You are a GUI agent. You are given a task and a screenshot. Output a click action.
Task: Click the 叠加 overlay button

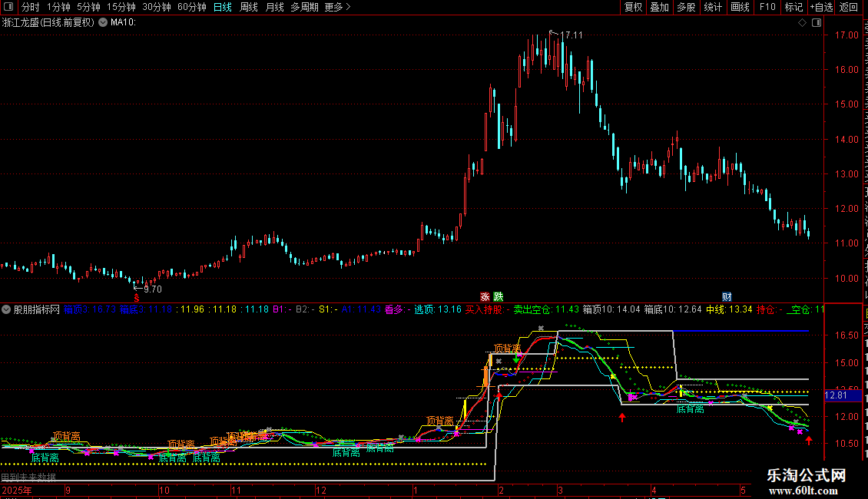pyautogui.click(x=660, y=7)
